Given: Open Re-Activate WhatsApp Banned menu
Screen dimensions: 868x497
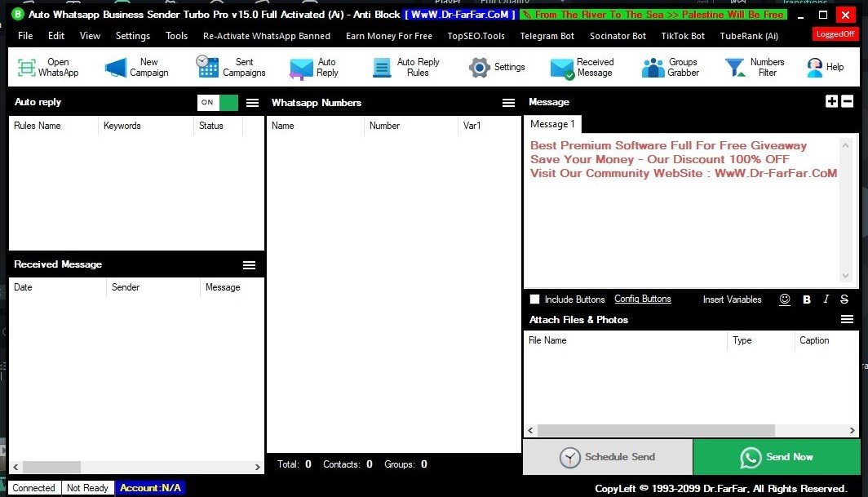Looking at the screenshot, I should tap(266, 36).
